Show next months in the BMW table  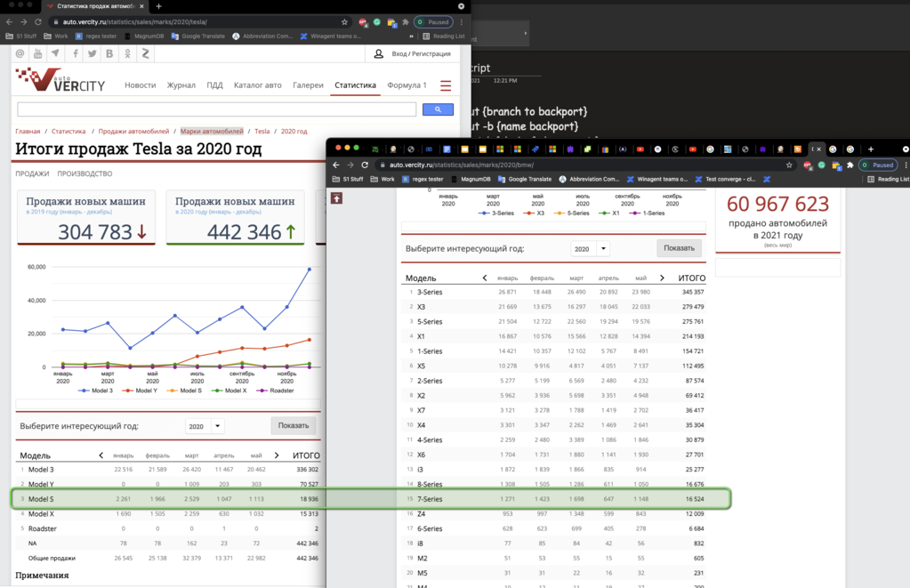point(662,278)
